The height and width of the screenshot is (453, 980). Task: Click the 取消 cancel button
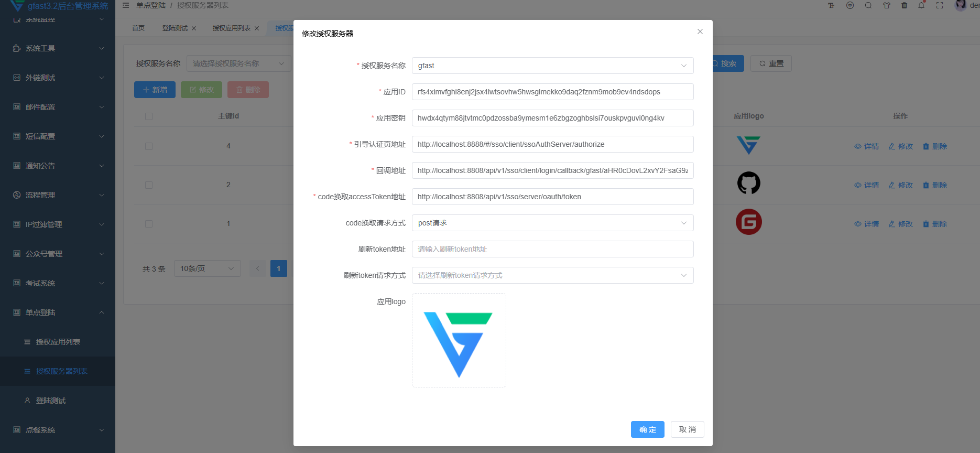687,429
